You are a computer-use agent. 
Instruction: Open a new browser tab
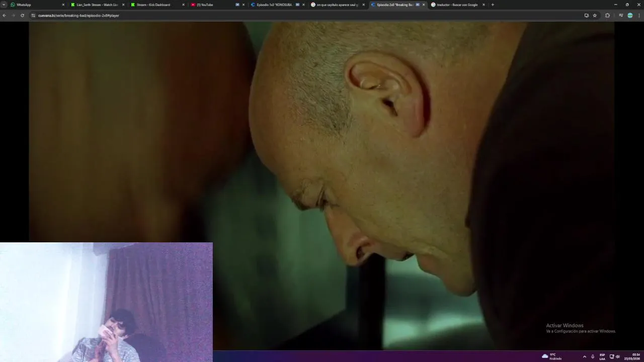click(493, 5)
